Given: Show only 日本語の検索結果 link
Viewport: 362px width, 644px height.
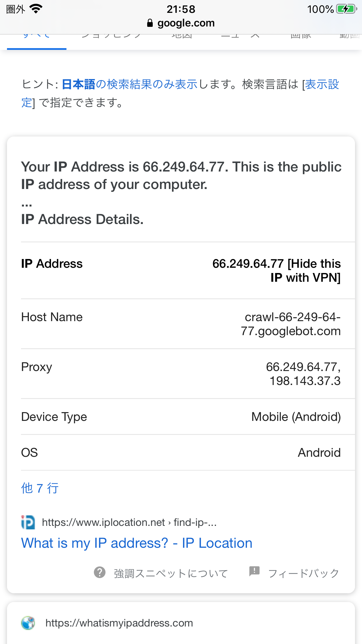Looking at the screenshot, I should (130, 84).
